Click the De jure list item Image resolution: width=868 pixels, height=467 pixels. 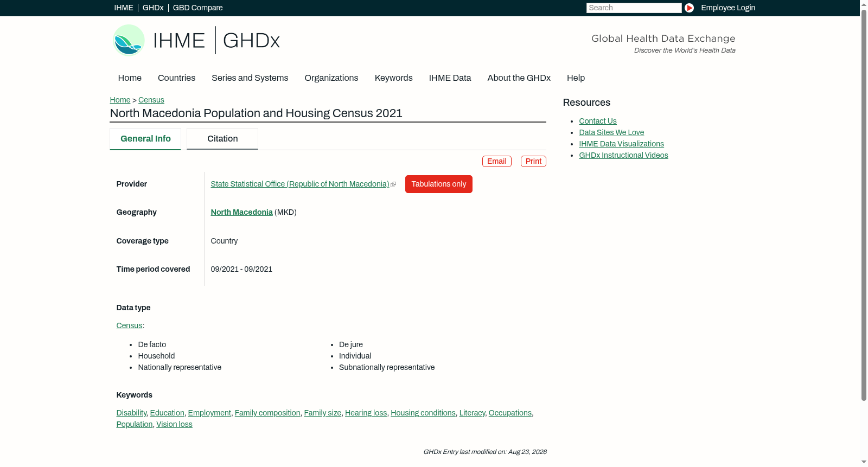click(351, 344)
